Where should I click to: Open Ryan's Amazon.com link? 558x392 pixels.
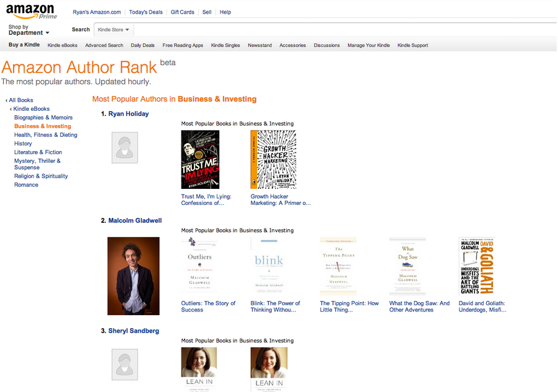click(97, 12)
